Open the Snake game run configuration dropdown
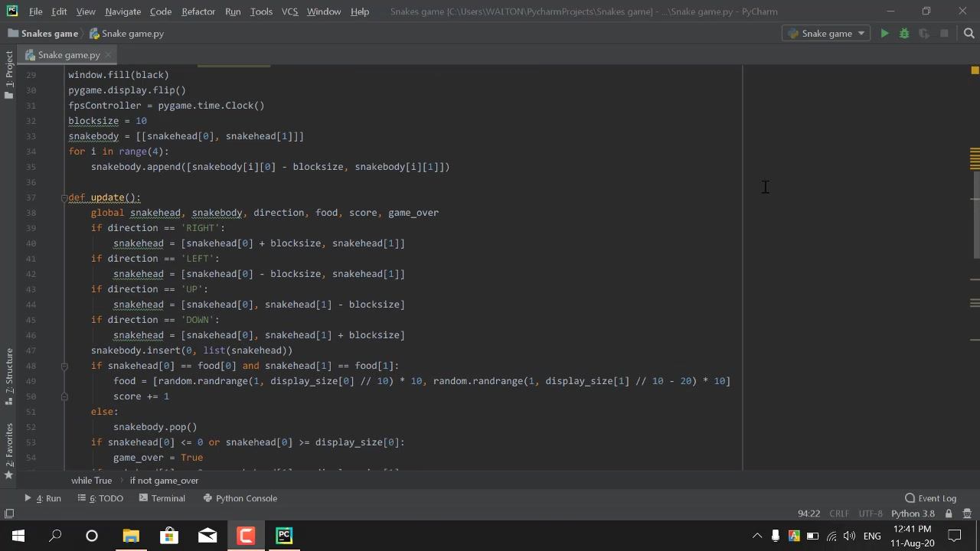Screen dimensions: 980x551 (827, 34)
